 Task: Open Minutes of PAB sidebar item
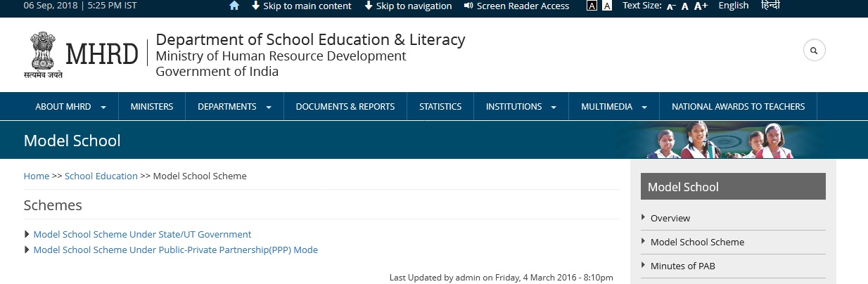(682, 266)
